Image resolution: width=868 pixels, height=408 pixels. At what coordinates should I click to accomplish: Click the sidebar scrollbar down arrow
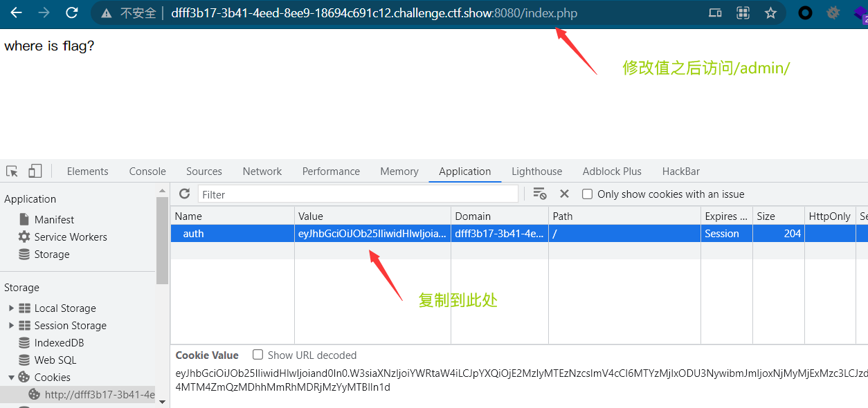[162, 401]
